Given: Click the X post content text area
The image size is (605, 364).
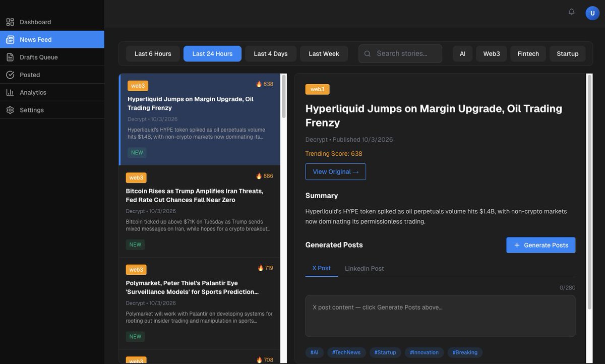Looking at the screenshot, I should tap(440, 316).
